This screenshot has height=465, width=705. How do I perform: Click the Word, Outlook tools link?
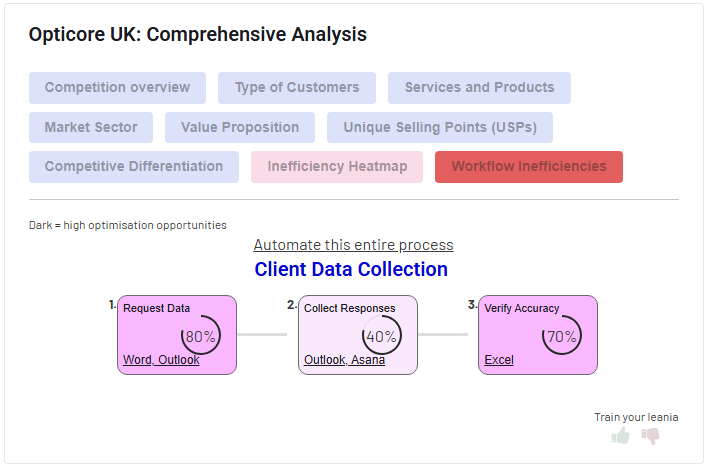coord(161,360)
